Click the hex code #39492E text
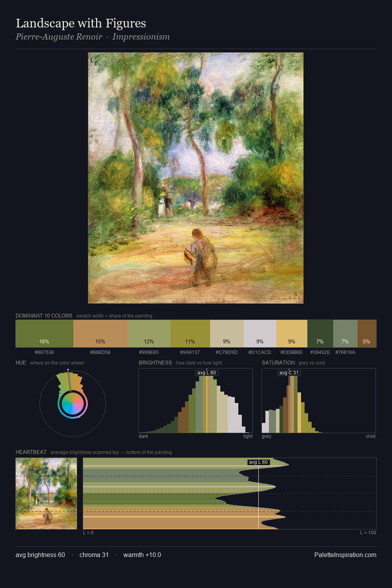Image resolution: width=392 pixels, height=588 pixels. (x=320, y=352)
